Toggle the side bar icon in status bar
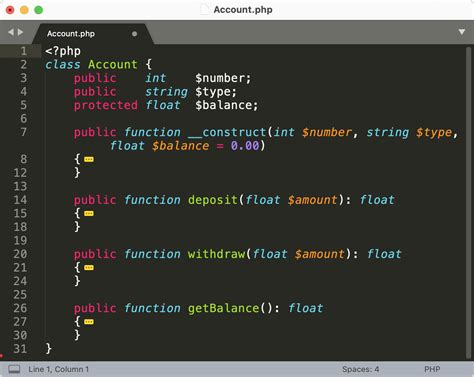474x377 pixels. pyautogui.click(x=14, y=369)
